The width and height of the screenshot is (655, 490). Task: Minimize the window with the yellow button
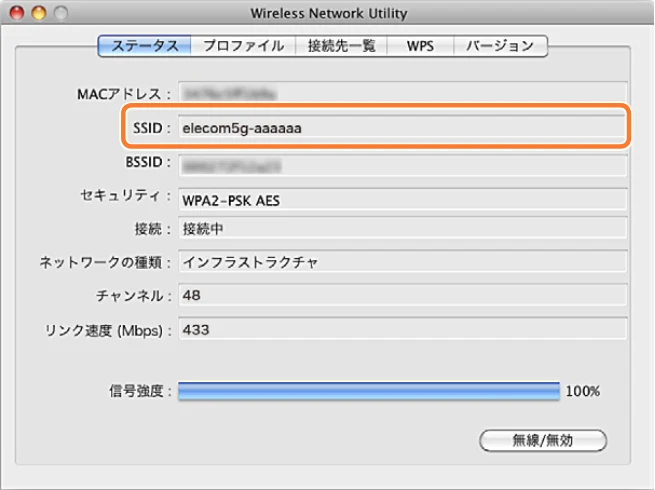tap(39, 13)
